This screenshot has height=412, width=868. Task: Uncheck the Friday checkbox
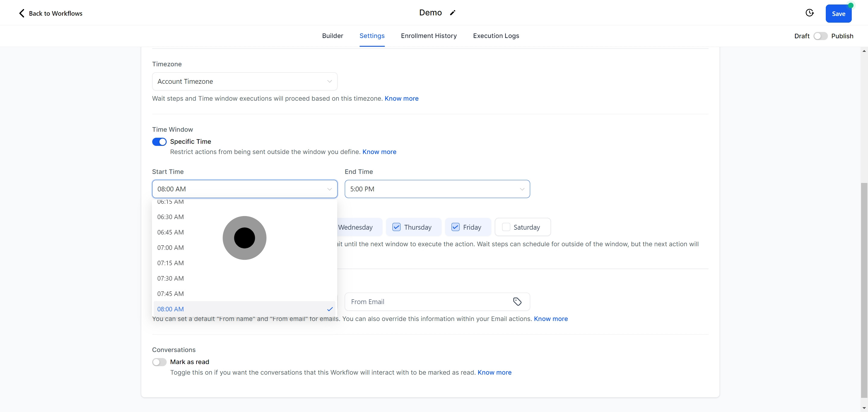[455, 227]
